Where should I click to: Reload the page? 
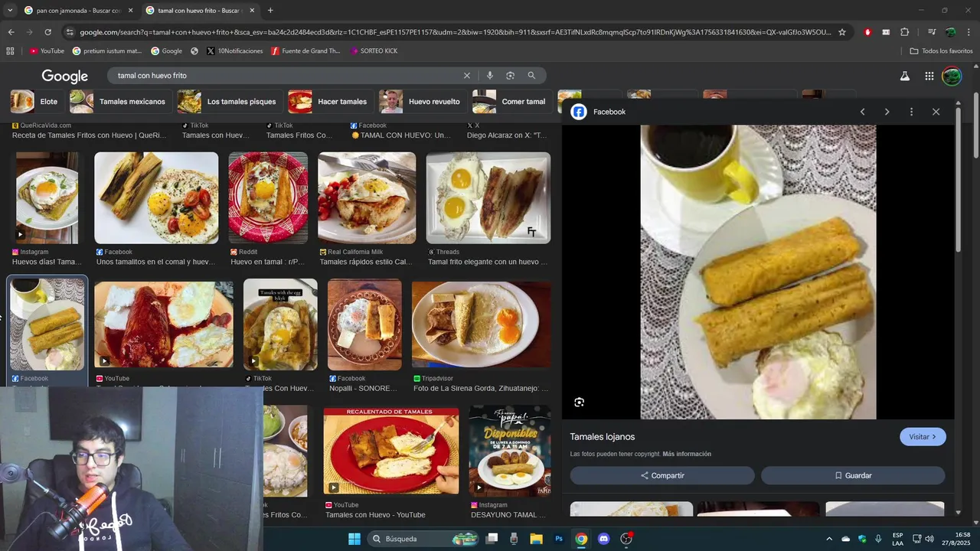47,32
